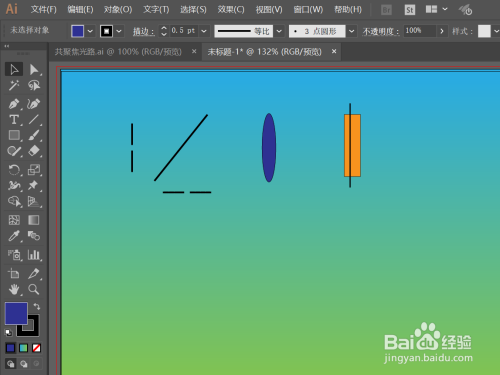Click the blue fill color swatch

click(77, 31)
